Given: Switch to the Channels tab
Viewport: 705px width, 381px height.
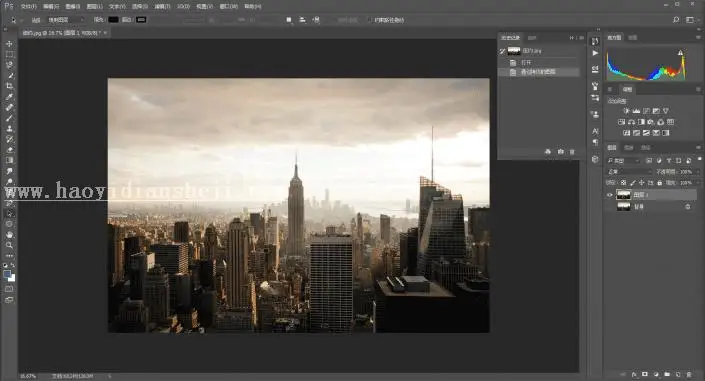Looking at the screenshot, I should pos(629,148).
